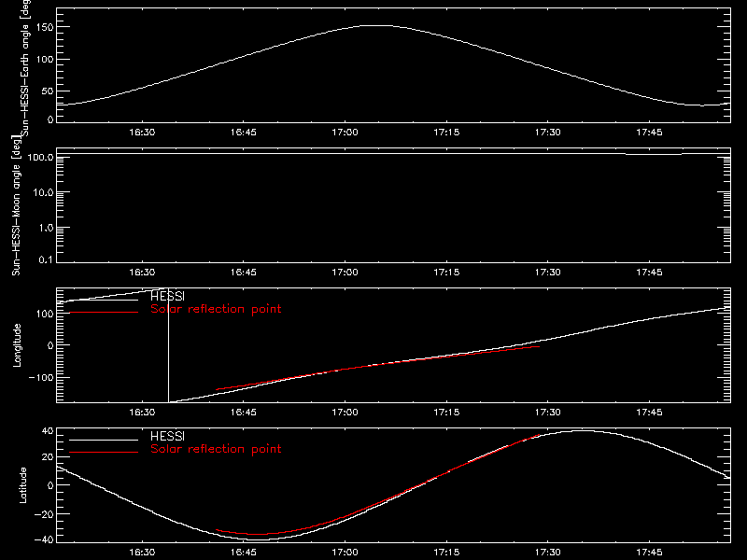
Task: Click the peak of the Sun-HESSI-Earth angle curve
Action: [x=376, y=26]
